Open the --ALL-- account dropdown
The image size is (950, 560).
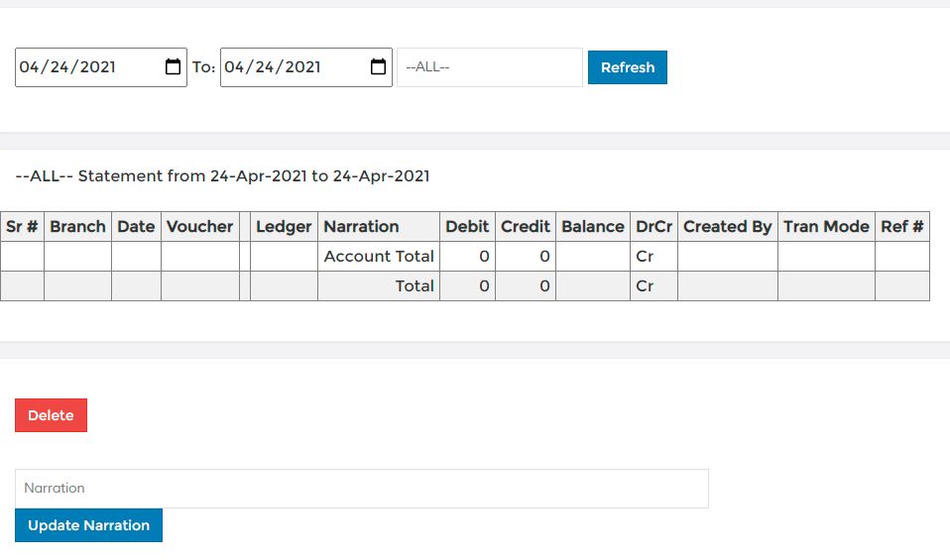(490, 67)
